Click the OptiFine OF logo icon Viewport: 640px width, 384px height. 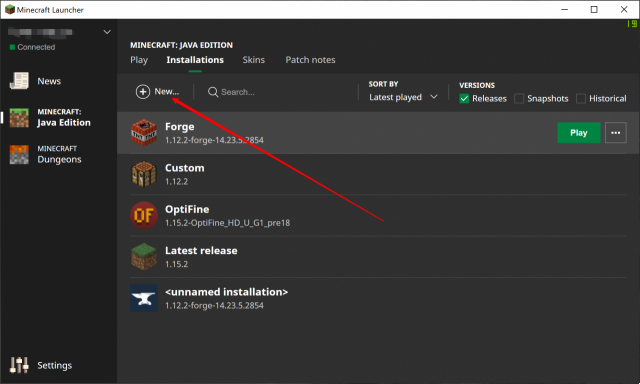click(x=144, y=215)
